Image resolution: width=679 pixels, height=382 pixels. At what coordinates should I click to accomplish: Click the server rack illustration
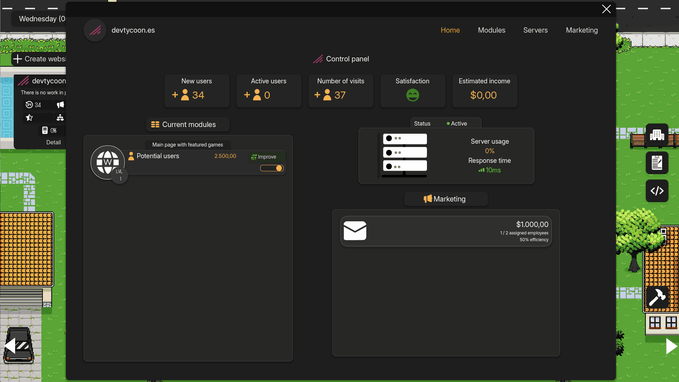coord(404,155)
